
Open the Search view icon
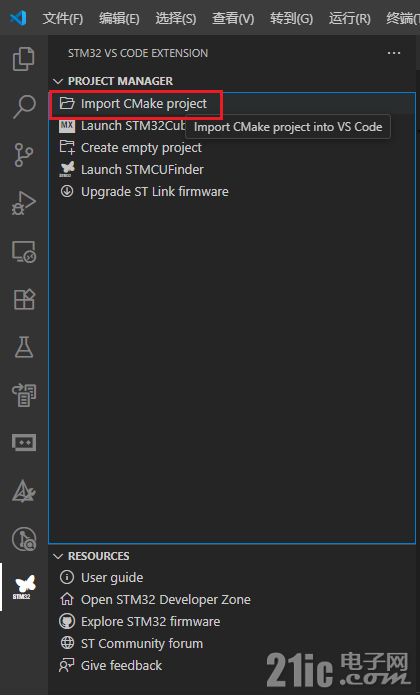[23, 106]
